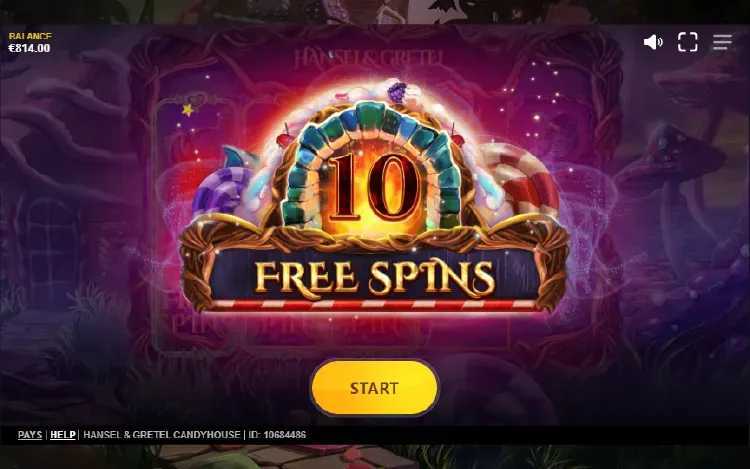
Task: Click the candy cane stripe under Free Spins
Action: [375, 305]
